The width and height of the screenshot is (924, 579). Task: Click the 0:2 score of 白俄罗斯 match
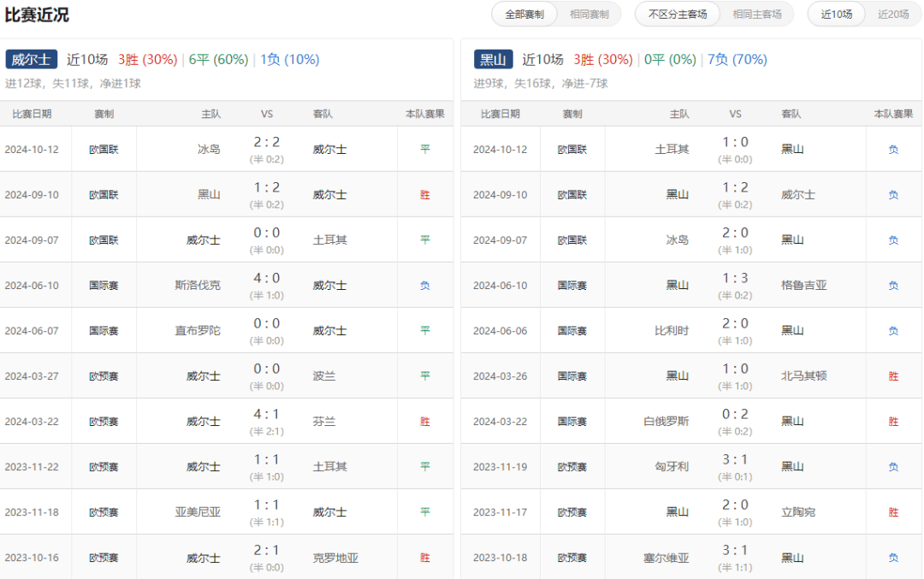735,414
